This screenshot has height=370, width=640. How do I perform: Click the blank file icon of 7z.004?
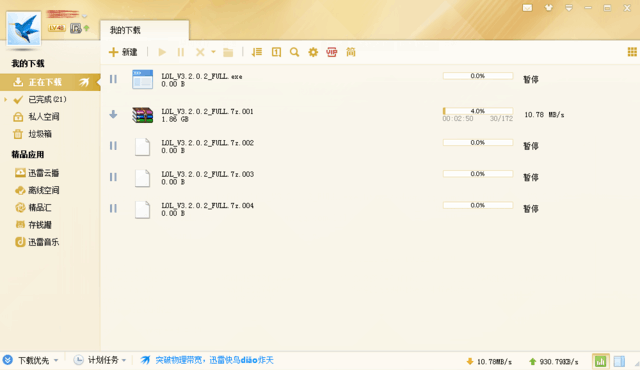click(x=142, y=210)
